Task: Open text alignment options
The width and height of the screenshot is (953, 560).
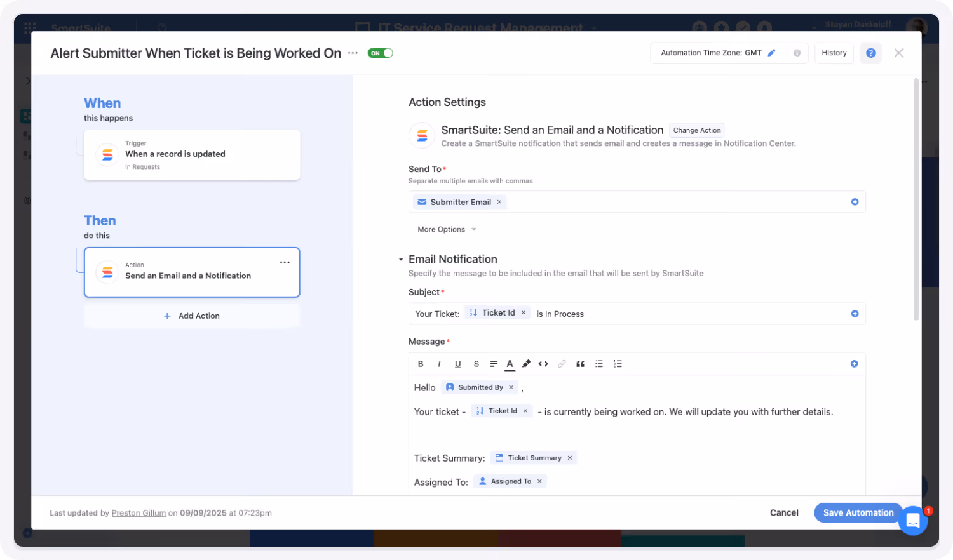Action: coord(494,364)
